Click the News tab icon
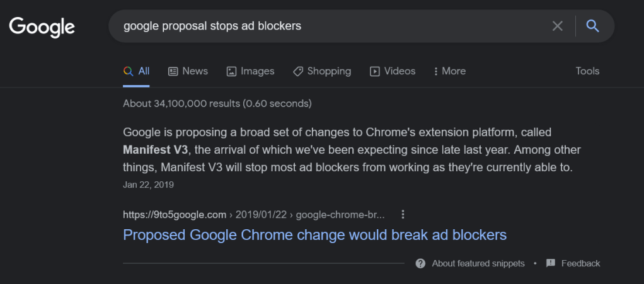Image resolution: width=644 pixels, height=284 pixels. (173, 71)
